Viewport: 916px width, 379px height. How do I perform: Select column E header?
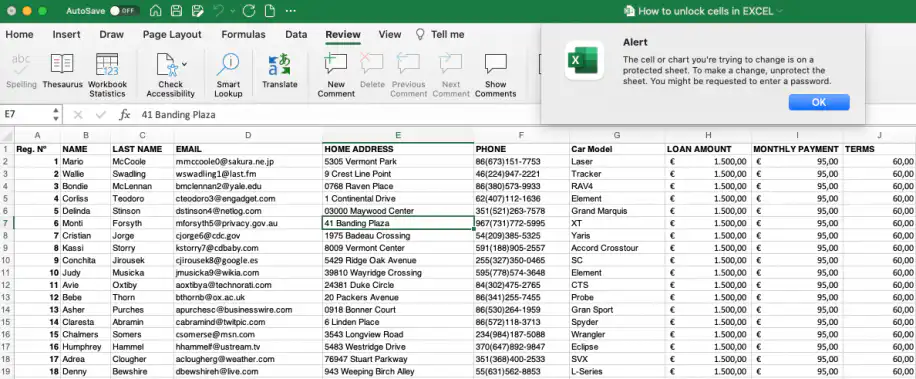[398, 135]
